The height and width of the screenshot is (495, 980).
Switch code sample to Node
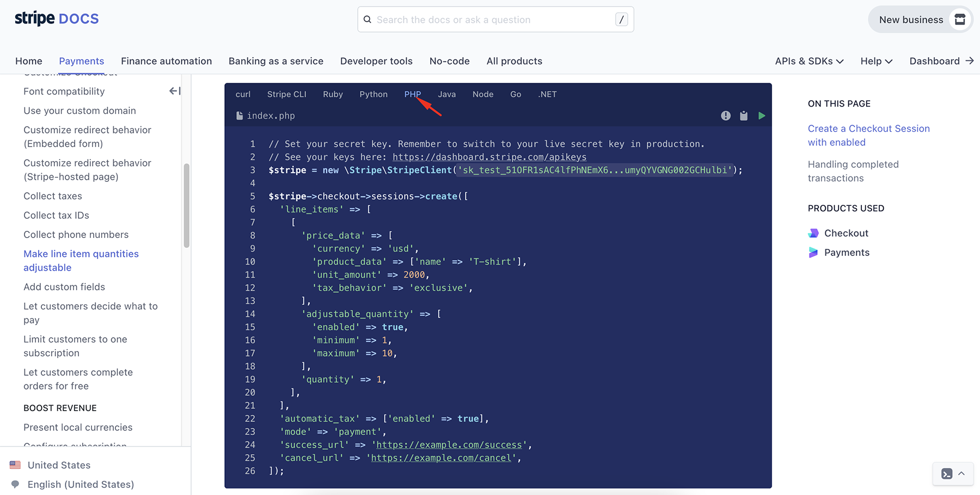[483, 94]
